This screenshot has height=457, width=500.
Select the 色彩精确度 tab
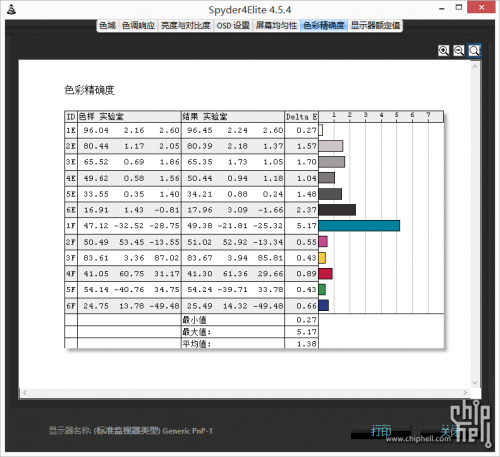[324, 25]
